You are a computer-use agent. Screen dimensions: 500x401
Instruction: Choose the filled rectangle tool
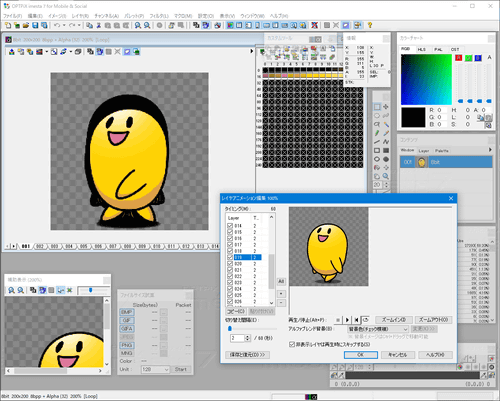(x=386, y=150)
